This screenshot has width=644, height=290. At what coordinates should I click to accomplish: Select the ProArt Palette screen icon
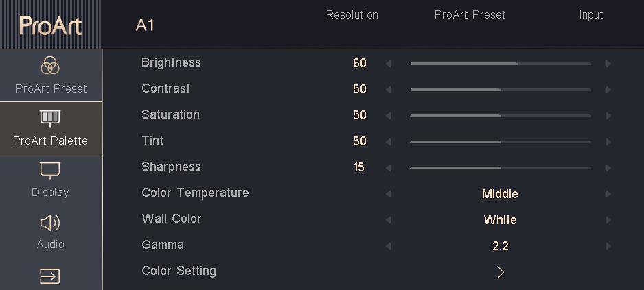tap(50, 118)
